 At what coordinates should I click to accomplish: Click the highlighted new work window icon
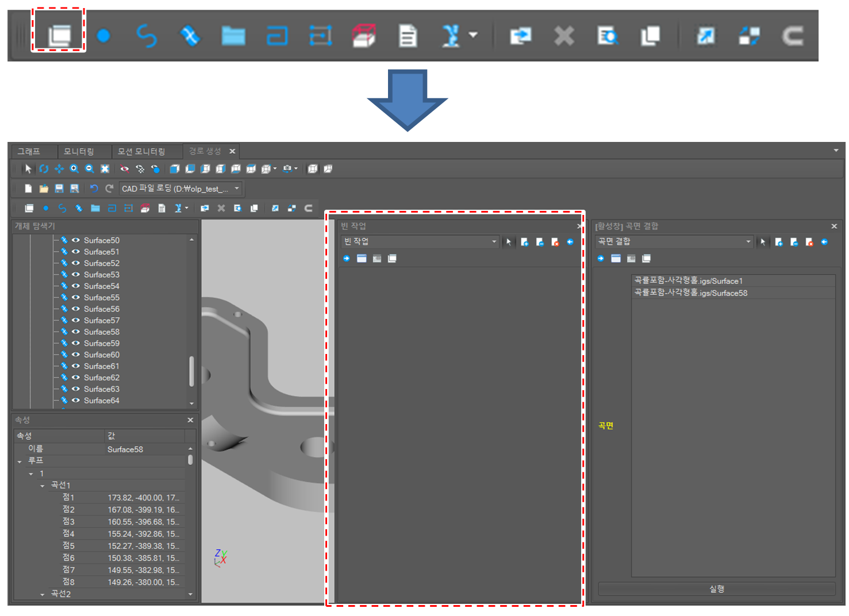(59, 36)
